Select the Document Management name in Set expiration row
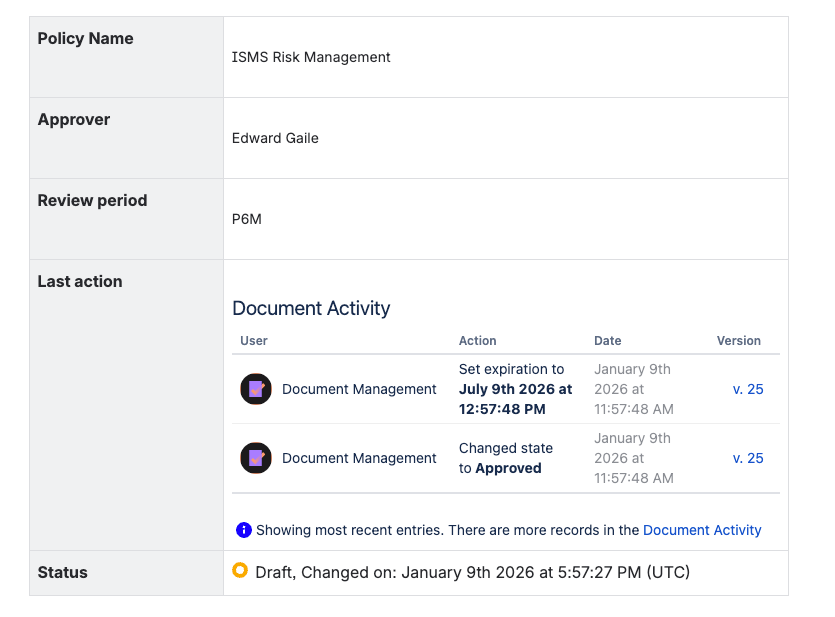835x617 pixels. click(359, 389)
